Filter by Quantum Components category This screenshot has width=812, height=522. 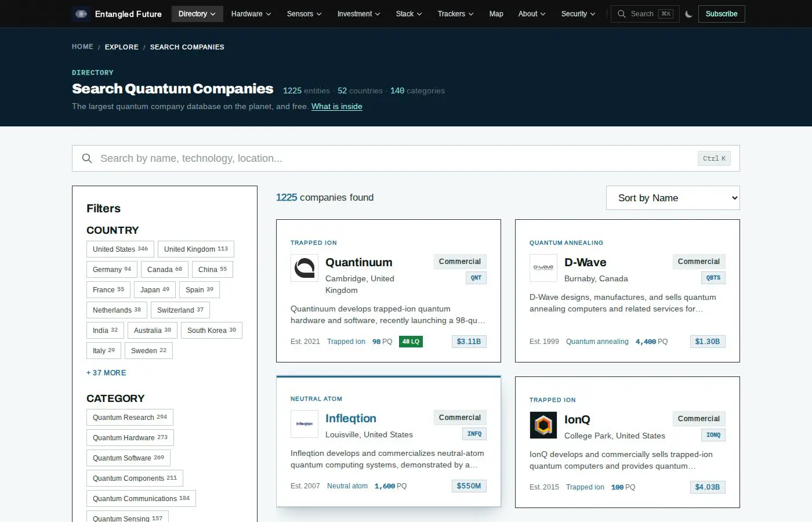pyautogui.click(x=135, y=478)
